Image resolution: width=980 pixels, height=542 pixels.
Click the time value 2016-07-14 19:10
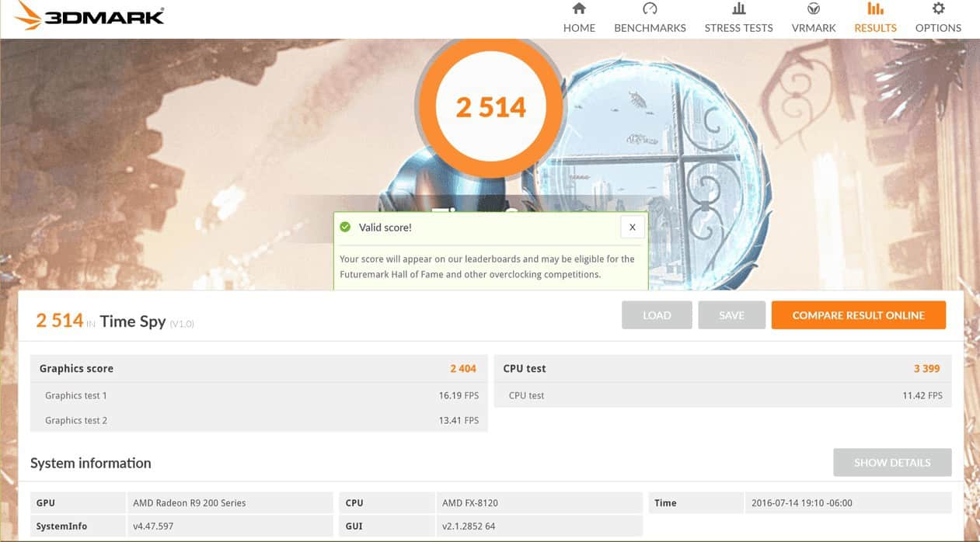click(848, 502)
